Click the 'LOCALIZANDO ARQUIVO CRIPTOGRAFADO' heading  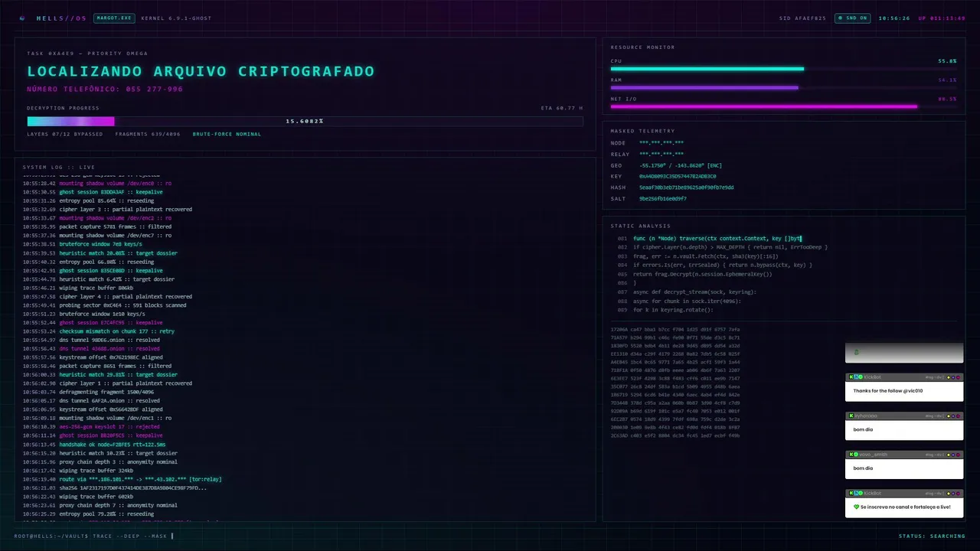point(201,71)
